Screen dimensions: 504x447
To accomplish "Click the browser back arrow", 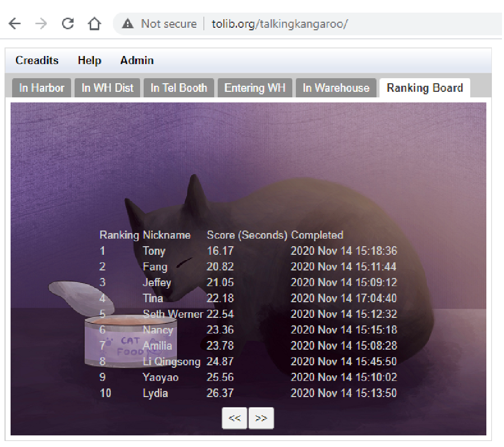I will click(15, 24).
